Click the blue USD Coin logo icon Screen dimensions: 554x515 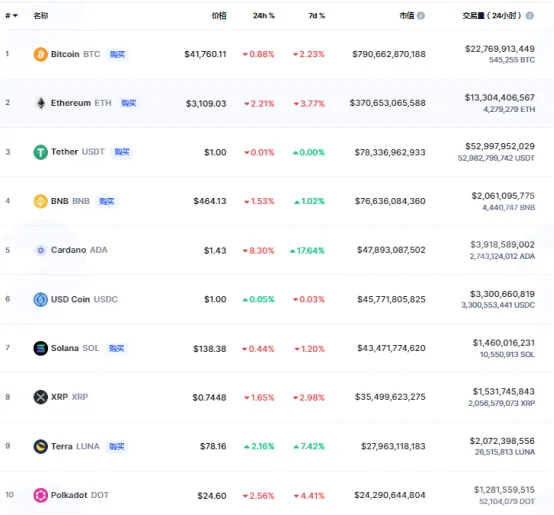point(40,300)
